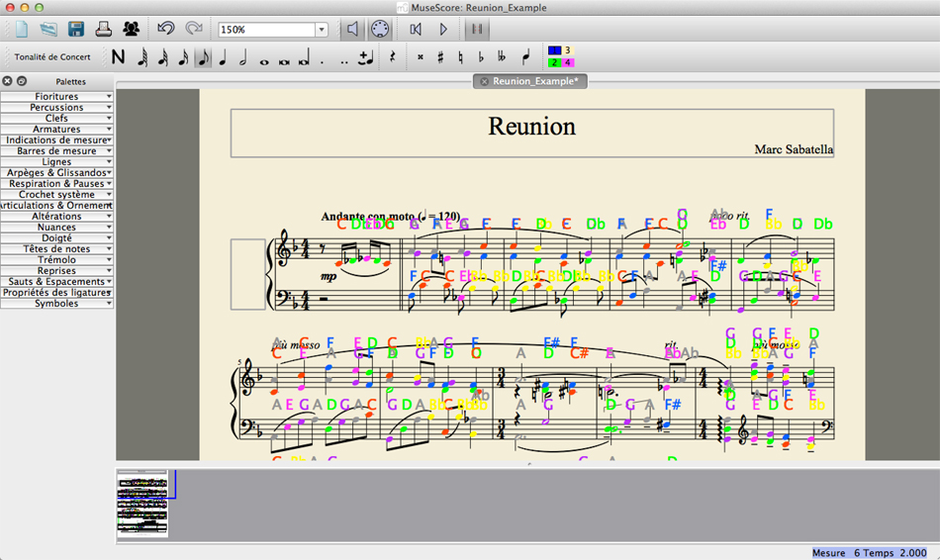Screen dimensions: 940x560
Task: Toggle sound on/off speaker button
Action: click(x=353, y=29)
